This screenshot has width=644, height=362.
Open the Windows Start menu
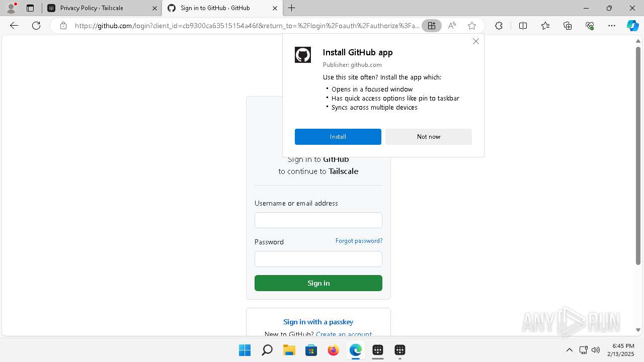pyautogui.click(x=245, y=350)
